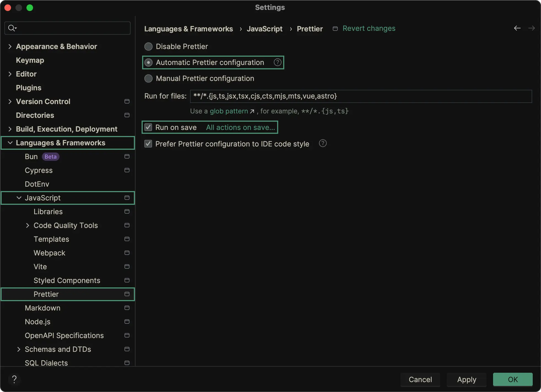The width and height of the screenshot is (541, 392).
Task: Expand Code Quality Tools node
Action: pos(28,225)
